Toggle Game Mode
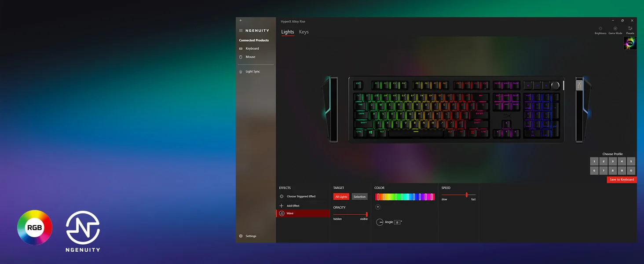 (x=615, y=30)
